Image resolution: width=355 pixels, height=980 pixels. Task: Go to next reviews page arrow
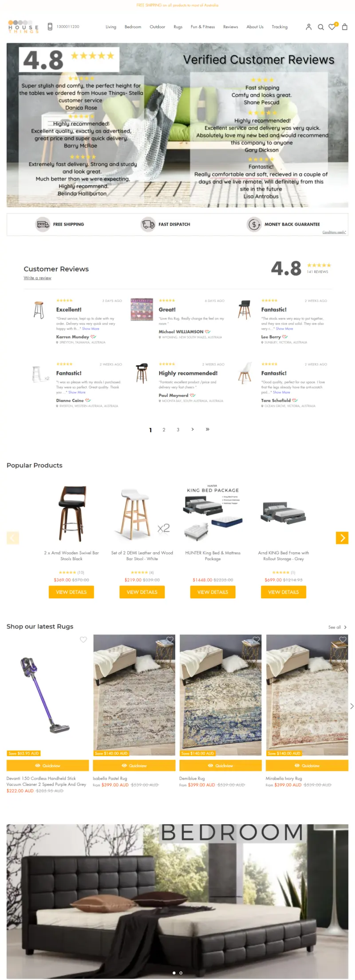[193, 429]
